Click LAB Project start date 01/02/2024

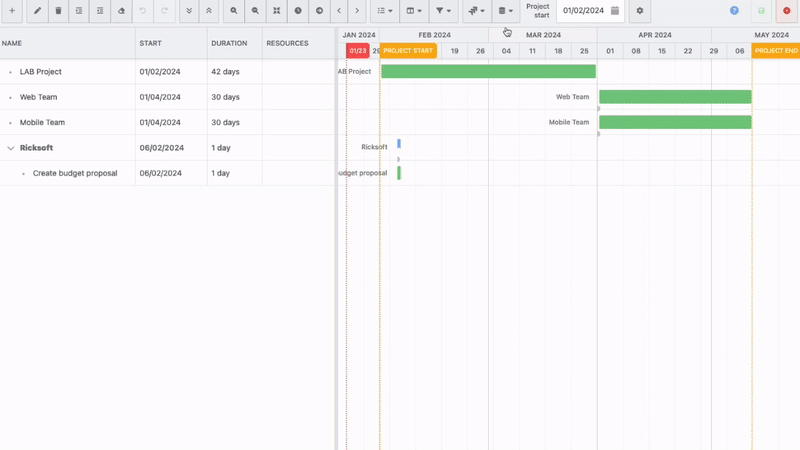coord(160,72)
